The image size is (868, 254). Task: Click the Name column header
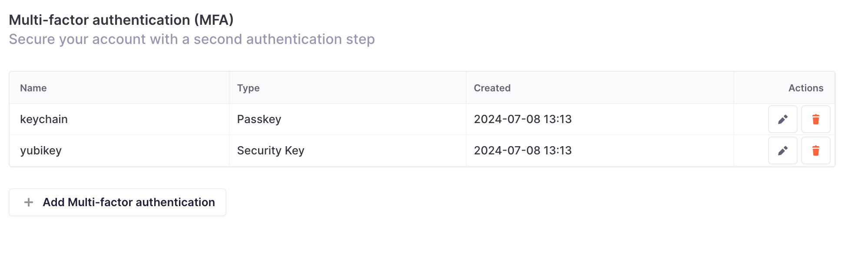33,88
